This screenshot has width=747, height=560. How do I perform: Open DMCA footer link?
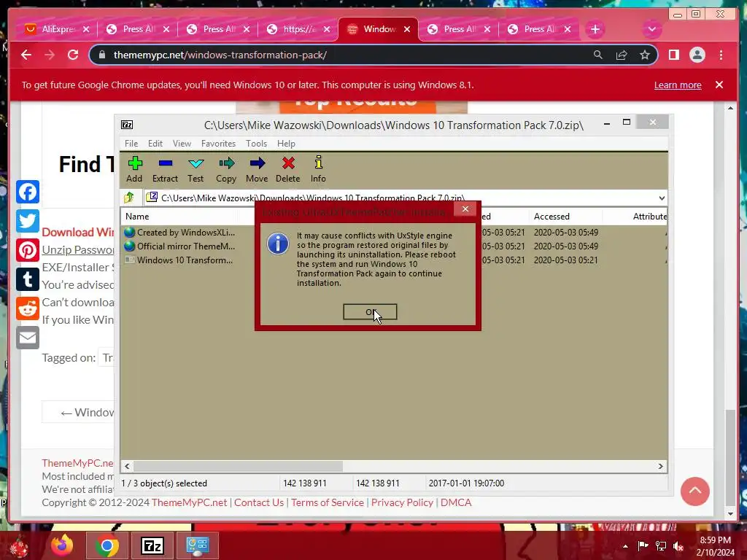point(456,502)
